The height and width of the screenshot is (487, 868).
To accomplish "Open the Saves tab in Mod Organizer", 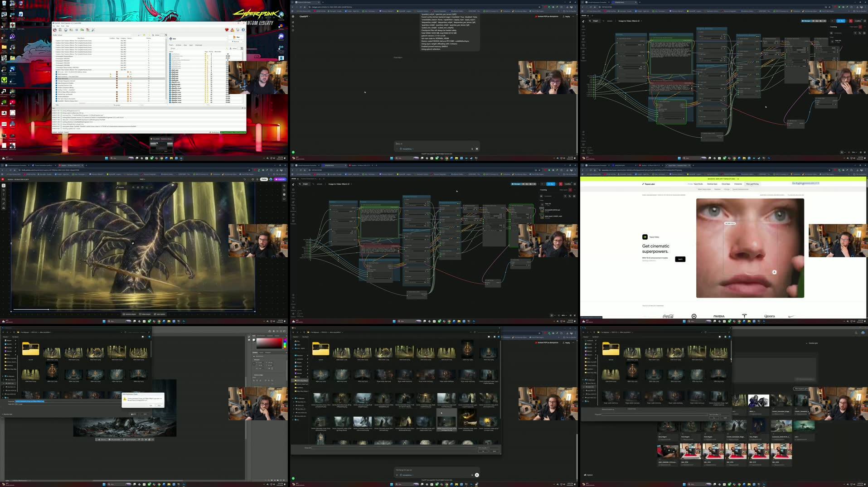I will click(x=191, y=45).
